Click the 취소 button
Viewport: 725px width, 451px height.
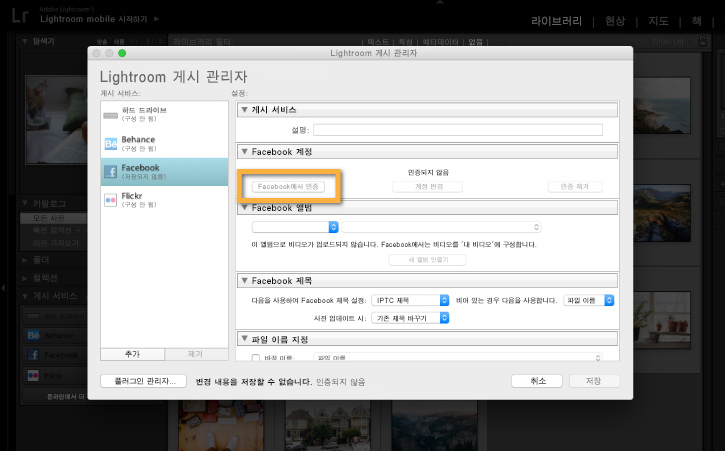click(537, 381)
